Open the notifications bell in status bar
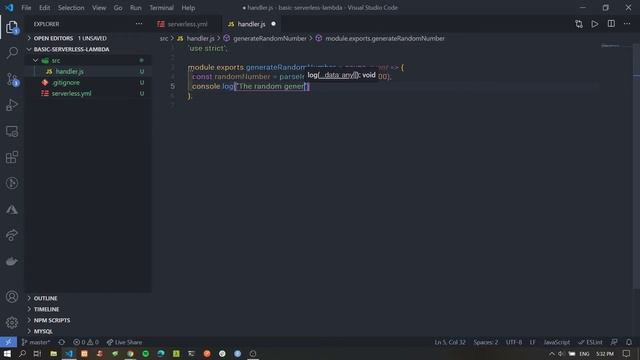The image size is (640, 360). [x=629, y=342]
